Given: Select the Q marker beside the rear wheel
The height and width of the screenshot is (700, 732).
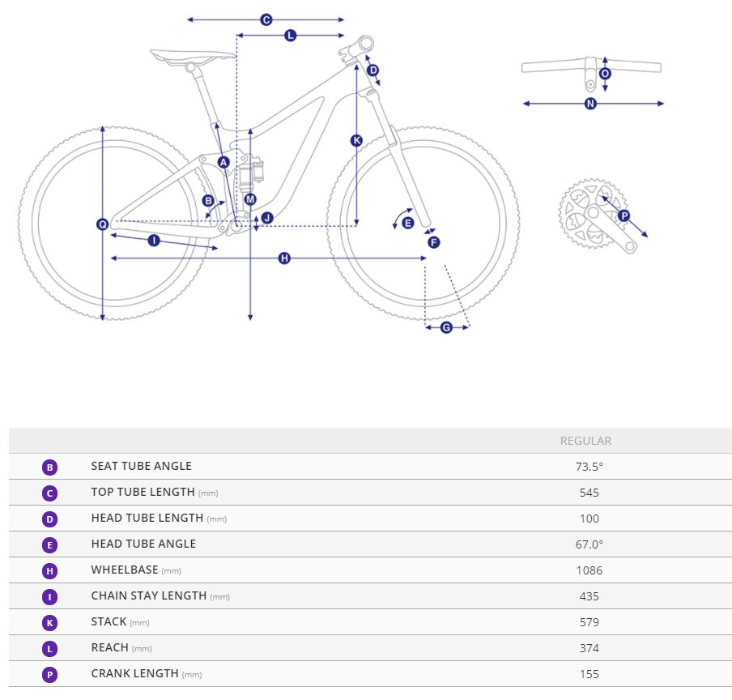Looking at the screenshot, I should (x=103, y=224).
